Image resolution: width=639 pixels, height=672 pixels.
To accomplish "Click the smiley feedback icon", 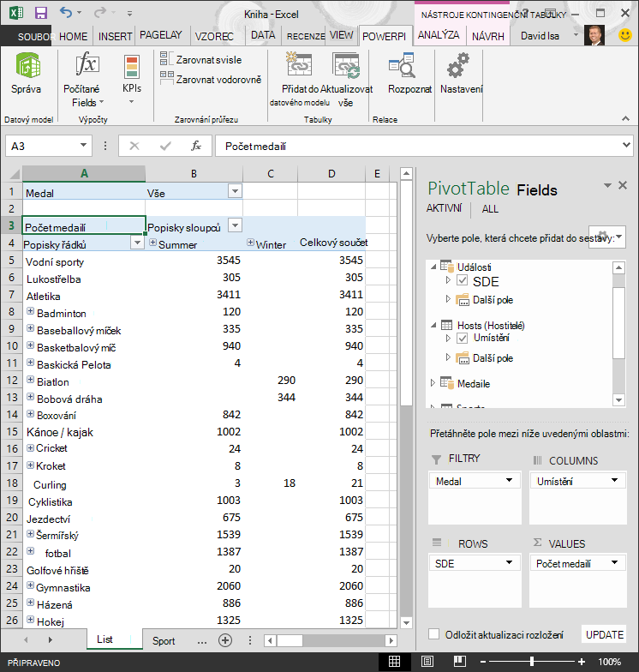I will click(x=625, y=35).
